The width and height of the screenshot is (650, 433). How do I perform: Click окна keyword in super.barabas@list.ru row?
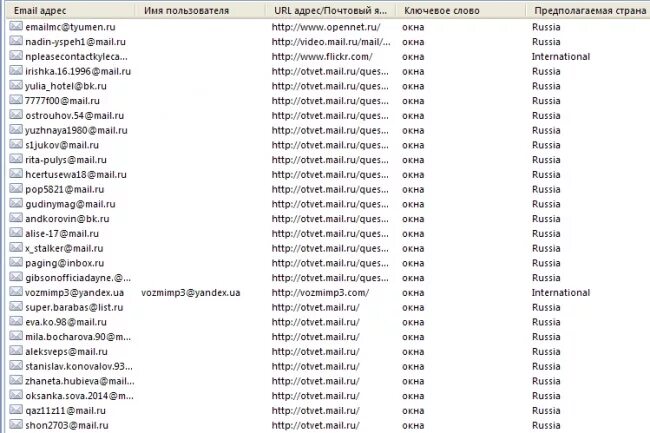pos(413,307)
